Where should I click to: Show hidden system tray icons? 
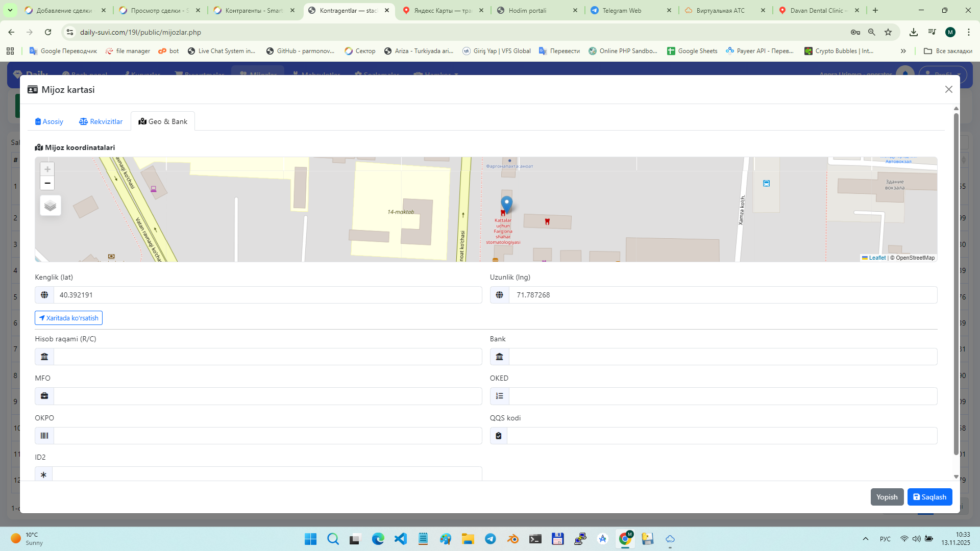(x=865, y=539)
